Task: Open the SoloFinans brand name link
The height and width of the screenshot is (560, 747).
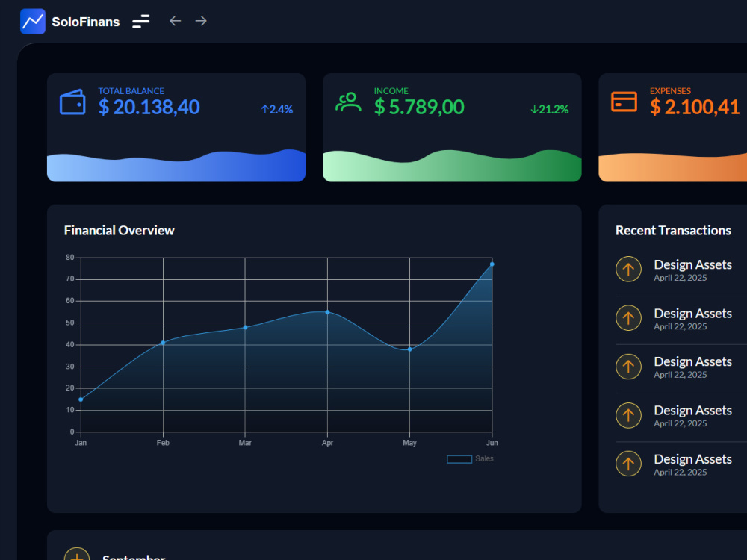Action: coord(86,22)
